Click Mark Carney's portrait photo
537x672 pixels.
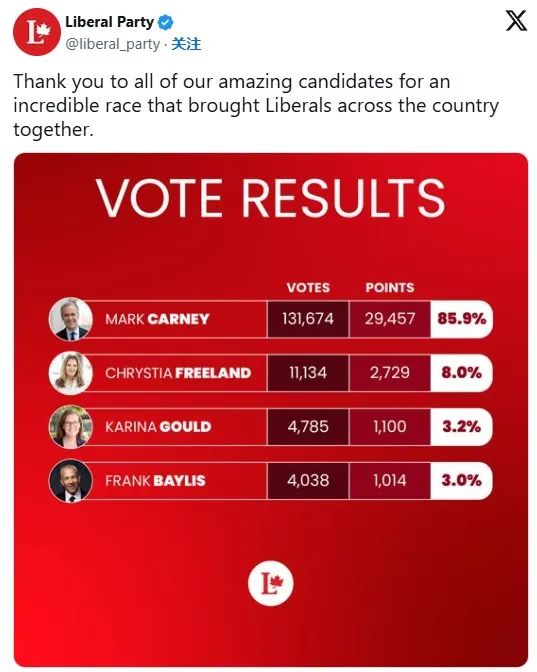coord(71,319)
